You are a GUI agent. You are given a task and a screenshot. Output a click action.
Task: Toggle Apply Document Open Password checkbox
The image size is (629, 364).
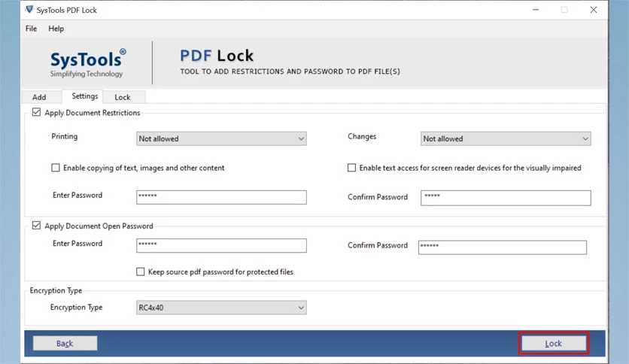[x=37, y=226]
